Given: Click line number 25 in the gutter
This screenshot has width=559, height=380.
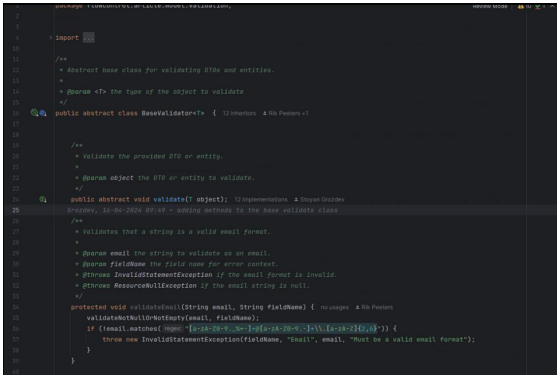Looking at the screenshot, I should coord(16,210).
